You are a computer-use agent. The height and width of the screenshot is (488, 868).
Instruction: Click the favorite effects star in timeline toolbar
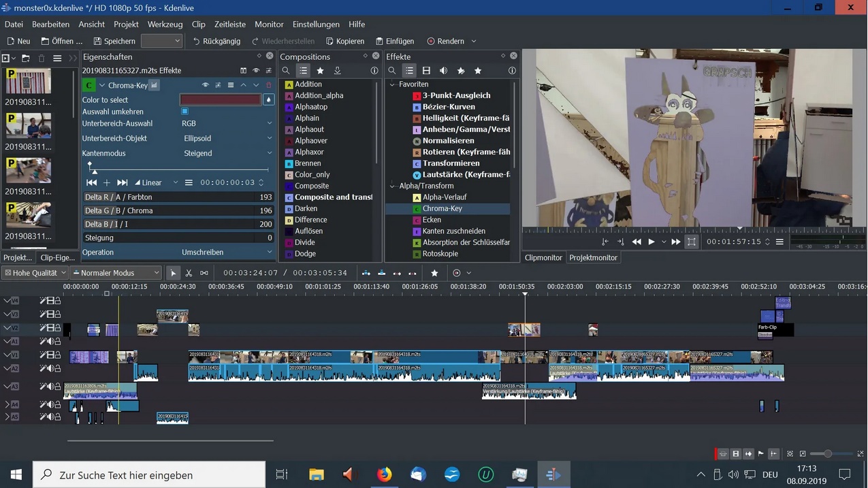434,273
